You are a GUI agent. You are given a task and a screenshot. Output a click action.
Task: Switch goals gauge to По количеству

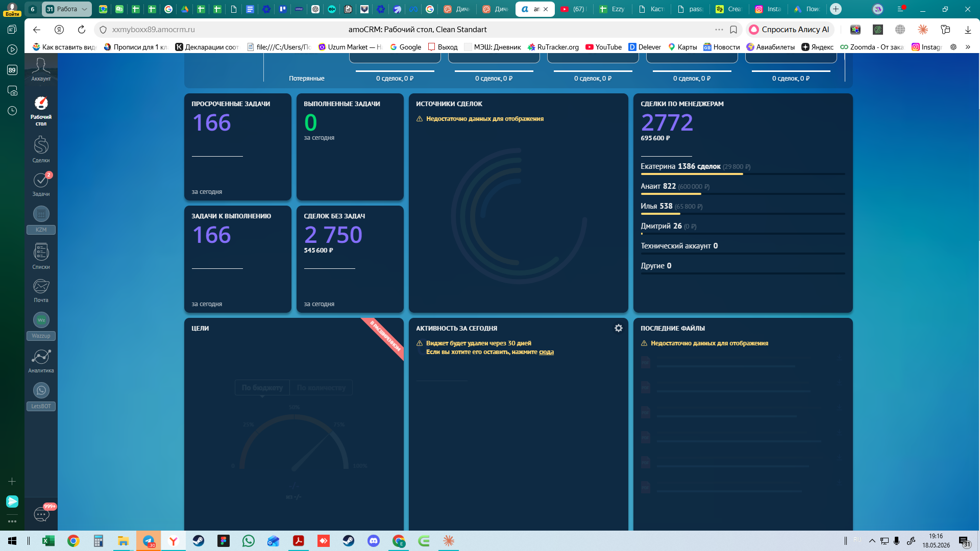pyautogui.click(x=321, y=388)
